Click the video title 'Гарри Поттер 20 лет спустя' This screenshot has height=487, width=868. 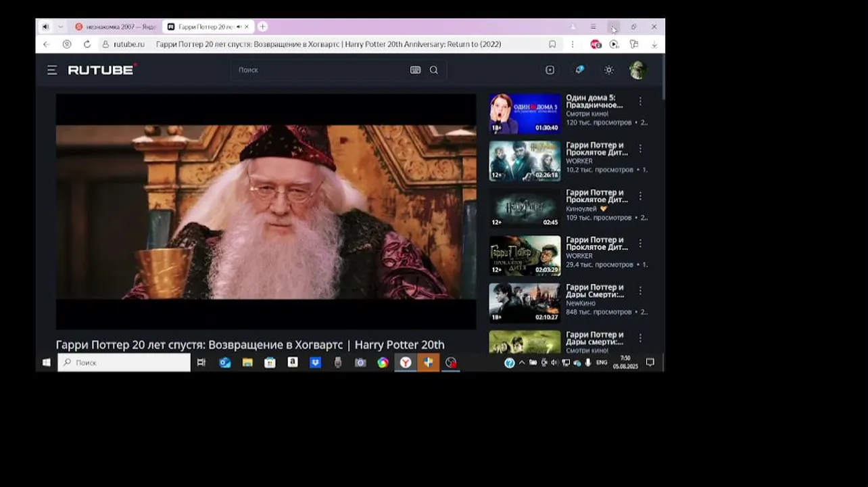[250, 345]
